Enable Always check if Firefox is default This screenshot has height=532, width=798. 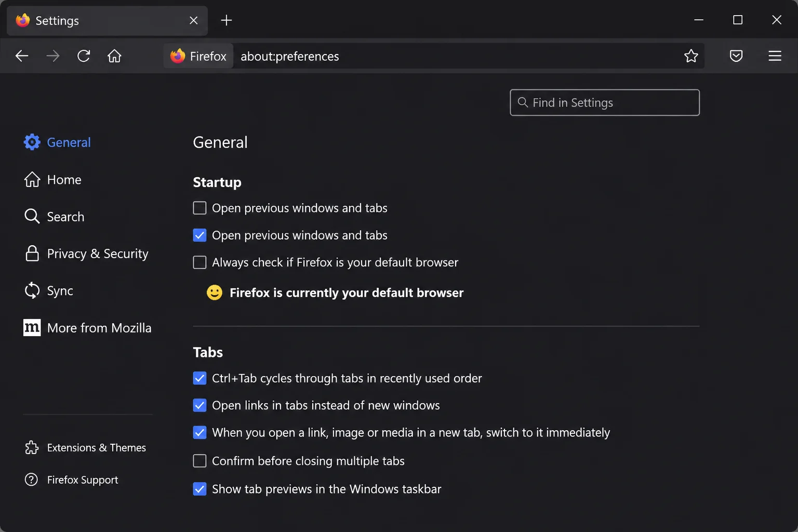pos(199,262)
